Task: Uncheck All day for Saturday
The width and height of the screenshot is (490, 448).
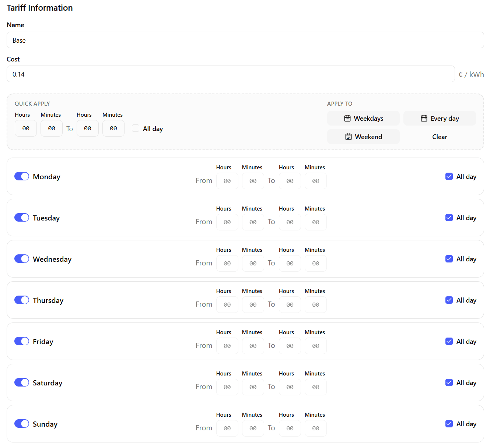Action: (x=449, y=382)
